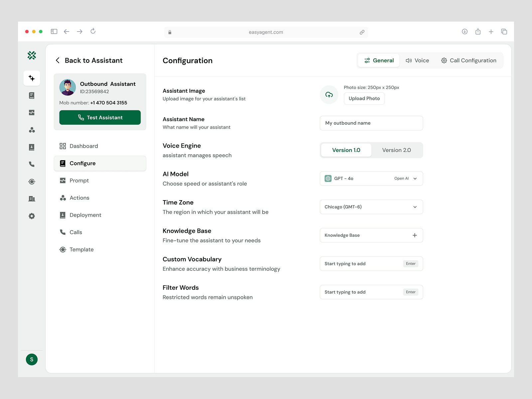Viewport: 532px width, 399px height.
Task: Click the EasyAgent logo at top of sidebar
Action: pyautogui.click(x=32, y=56)
